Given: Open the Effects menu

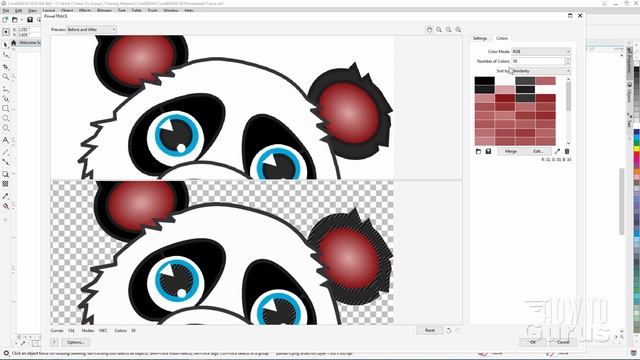Looking at the screenshot, I should point(85,10).
